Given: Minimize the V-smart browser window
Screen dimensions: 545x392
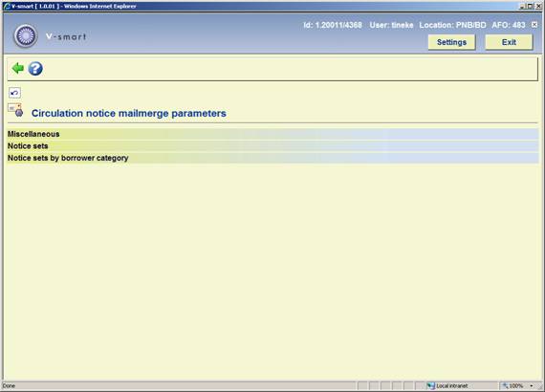Looking at the screenshot, I should (522, 6).
